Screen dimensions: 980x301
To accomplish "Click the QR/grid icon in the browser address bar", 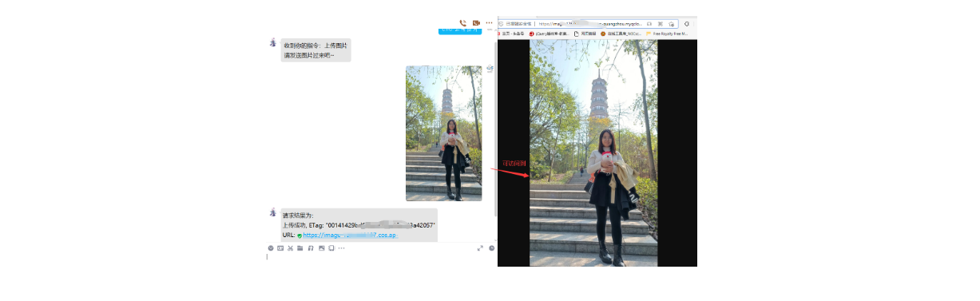I will pos(660,24).
